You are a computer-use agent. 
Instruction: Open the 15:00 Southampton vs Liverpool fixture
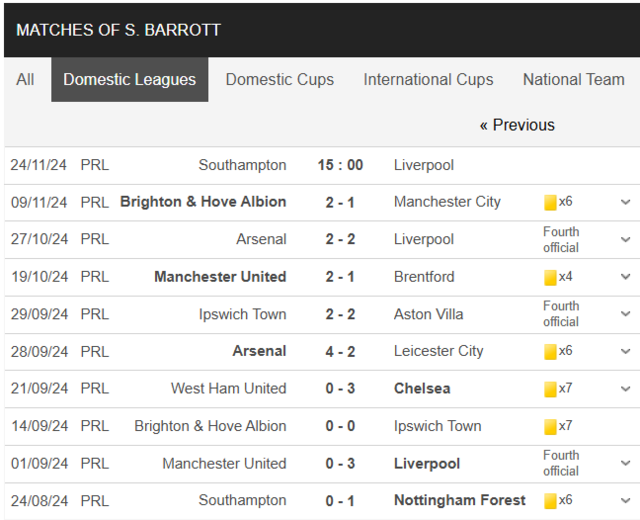[x=340, y=165]
